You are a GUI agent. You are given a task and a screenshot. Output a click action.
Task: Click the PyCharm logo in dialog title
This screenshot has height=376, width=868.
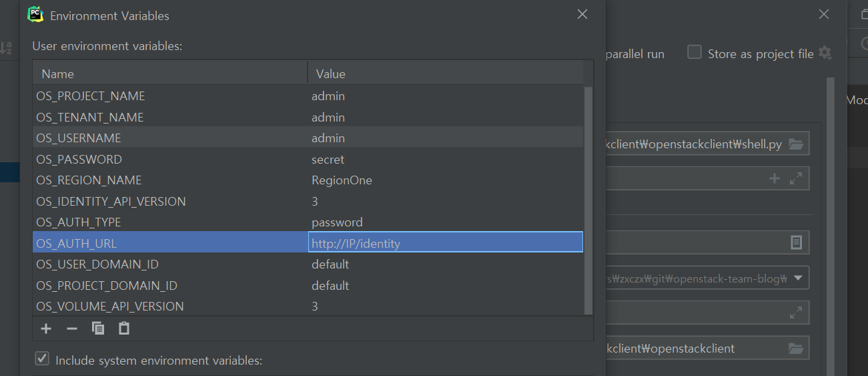35,14
